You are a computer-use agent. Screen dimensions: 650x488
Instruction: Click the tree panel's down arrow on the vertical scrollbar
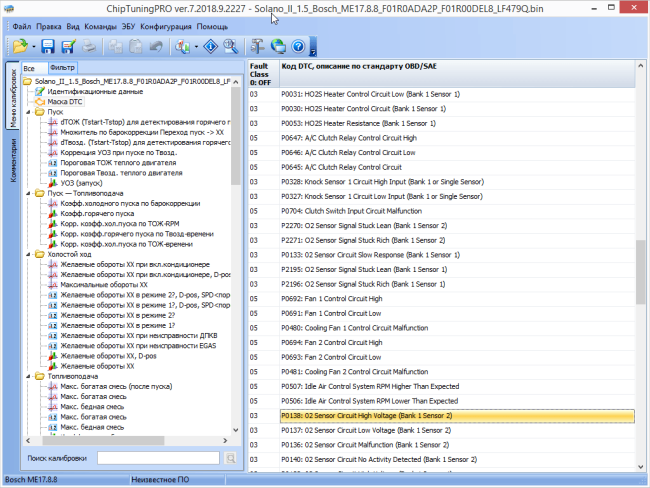pyautogui.click(x=236, y=430)
